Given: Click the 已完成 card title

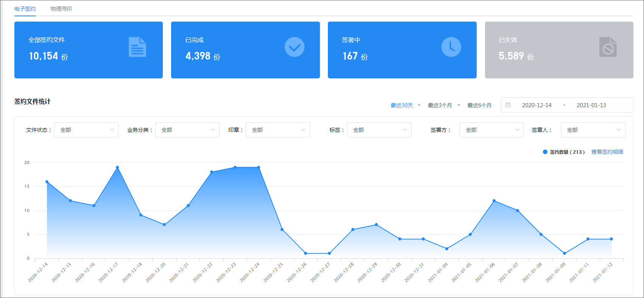Looking at the screenshot, I should (x=195, y=40).
